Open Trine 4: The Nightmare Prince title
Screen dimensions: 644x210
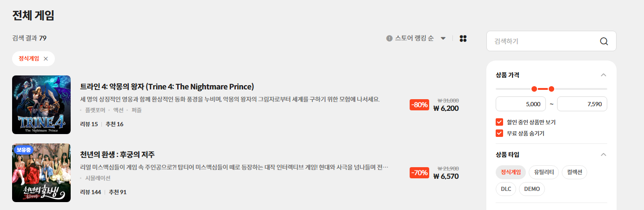[167, 87]
